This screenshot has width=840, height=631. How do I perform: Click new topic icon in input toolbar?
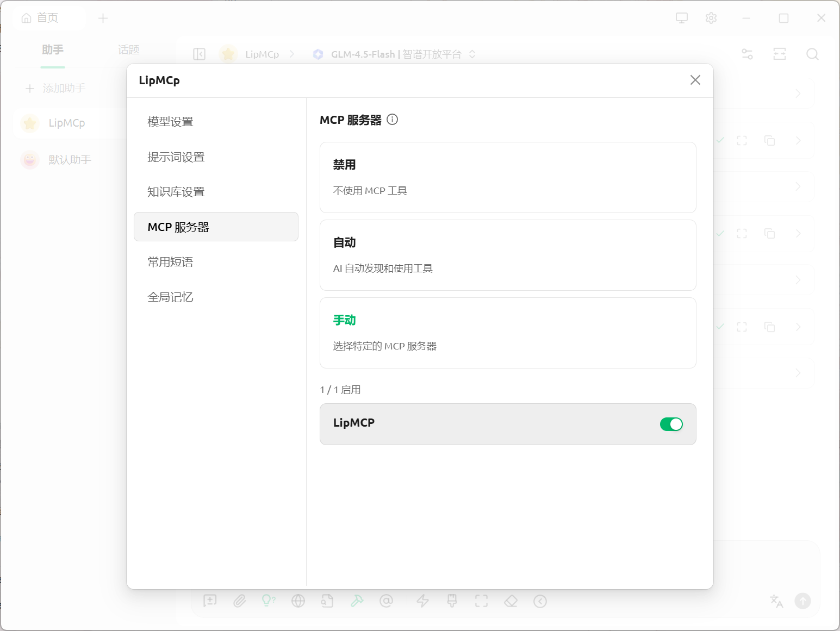coord(210,601)
